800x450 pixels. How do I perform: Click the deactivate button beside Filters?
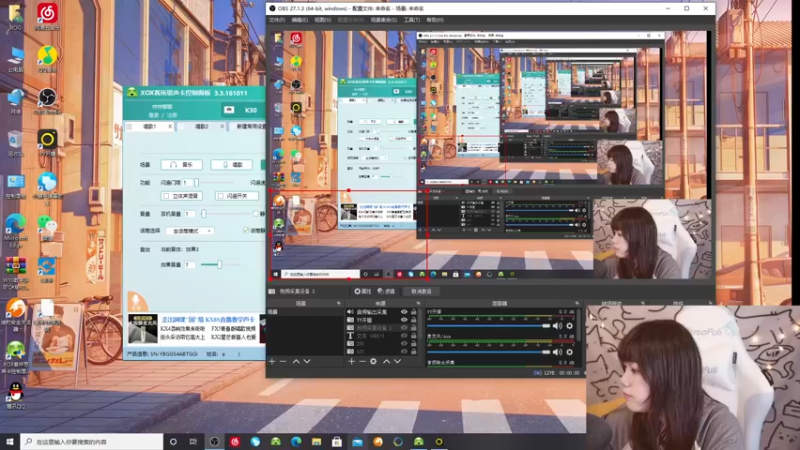coord(421,291)
